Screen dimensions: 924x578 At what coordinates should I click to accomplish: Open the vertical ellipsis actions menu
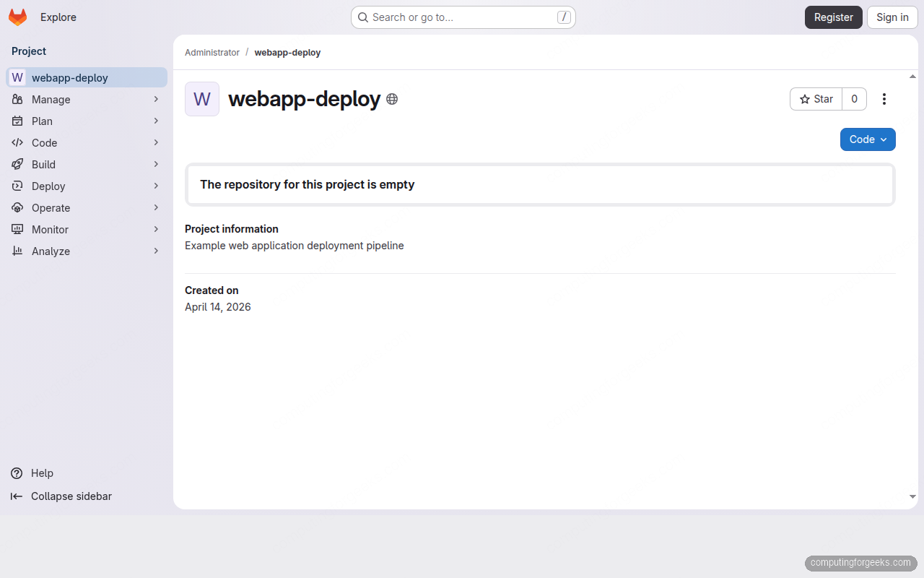884,99
